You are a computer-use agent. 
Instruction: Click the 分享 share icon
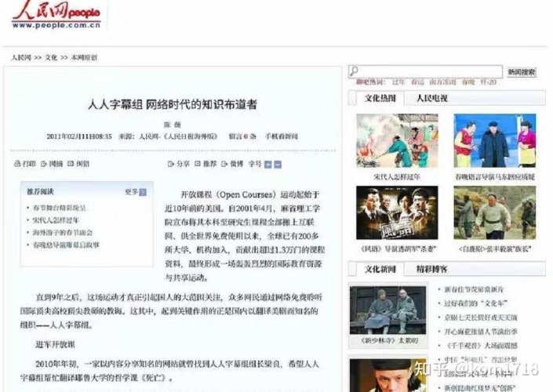click(171, 164)
